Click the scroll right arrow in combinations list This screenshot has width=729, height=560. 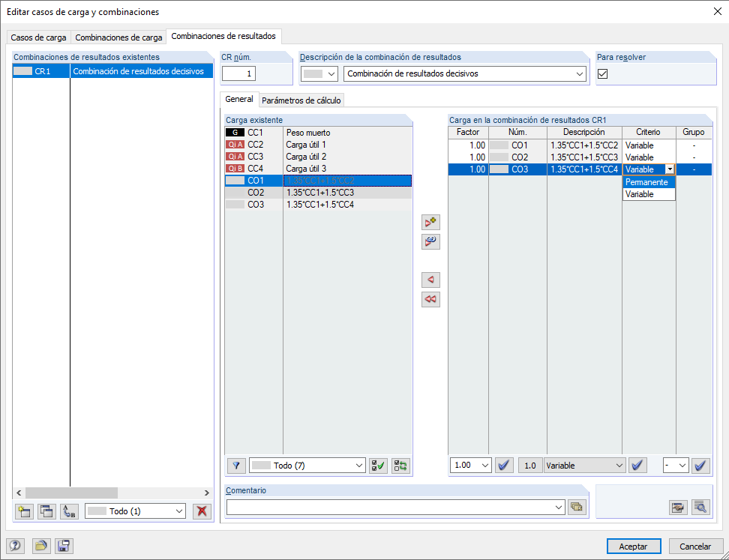click(x=206, y=493)
